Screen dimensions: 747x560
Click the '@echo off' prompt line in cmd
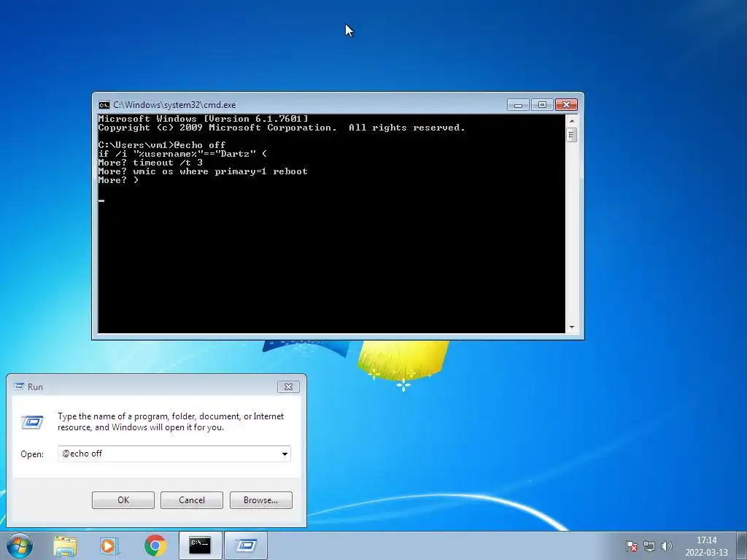[x=162, y=145]
